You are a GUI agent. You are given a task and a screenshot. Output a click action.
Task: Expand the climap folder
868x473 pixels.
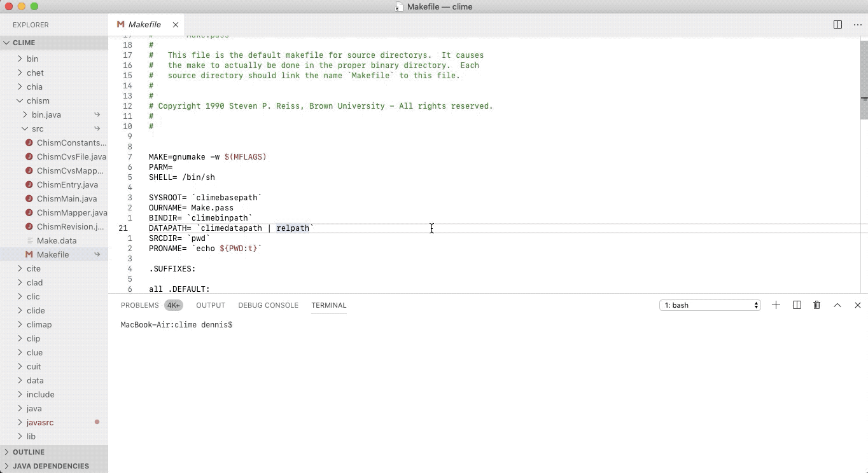(20, 324)
